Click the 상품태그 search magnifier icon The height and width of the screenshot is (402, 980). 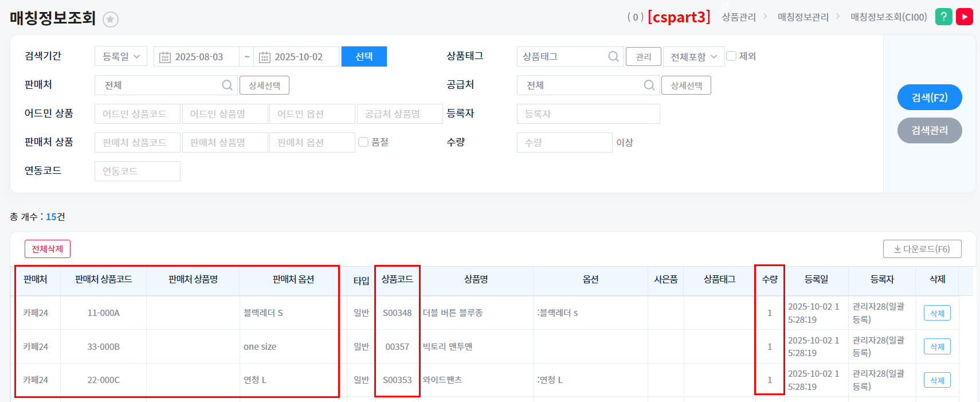tap(613, 56)
